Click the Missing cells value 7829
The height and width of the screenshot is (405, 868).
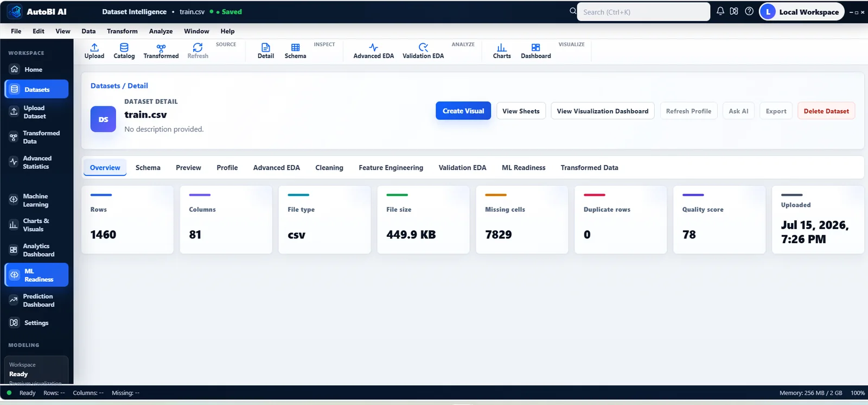499,235
